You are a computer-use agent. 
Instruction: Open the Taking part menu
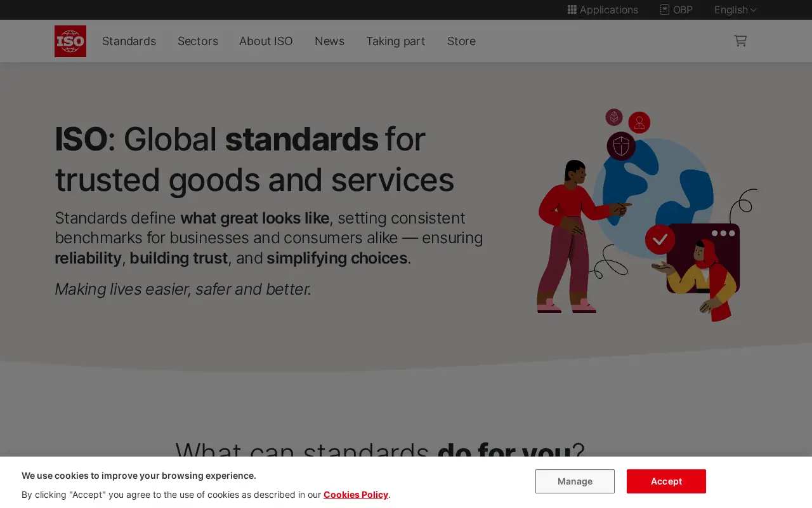tap(396, 41)
